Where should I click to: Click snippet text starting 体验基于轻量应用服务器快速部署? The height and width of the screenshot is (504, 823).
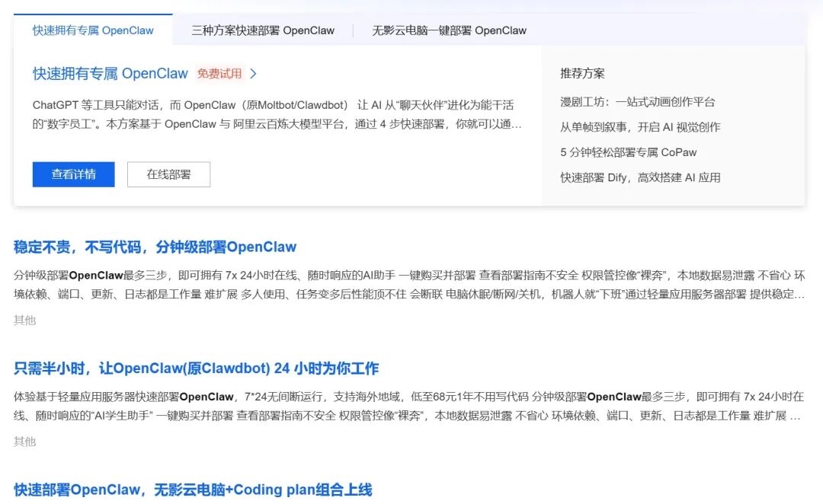[x=409, y=406]
